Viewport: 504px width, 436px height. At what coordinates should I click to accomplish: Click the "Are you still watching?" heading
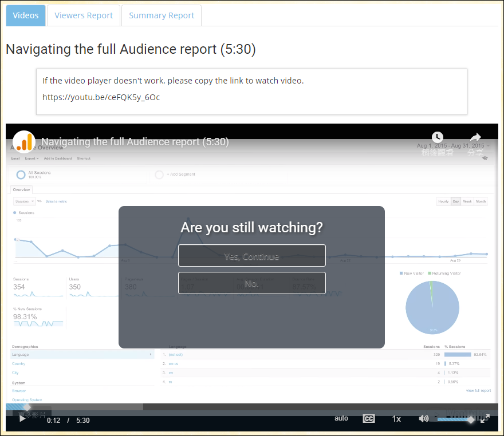(x=251, y=227)
